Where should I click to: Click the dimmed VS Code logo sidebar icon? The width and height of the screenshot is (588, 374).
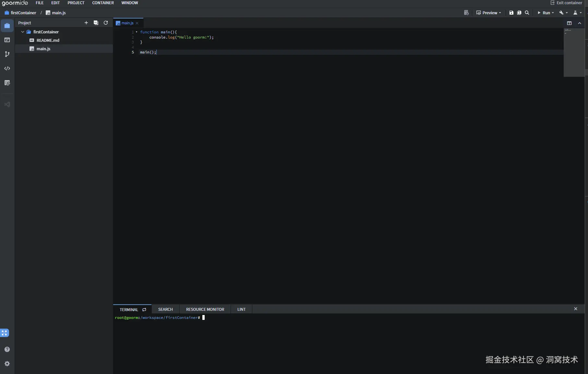(7, 104)
